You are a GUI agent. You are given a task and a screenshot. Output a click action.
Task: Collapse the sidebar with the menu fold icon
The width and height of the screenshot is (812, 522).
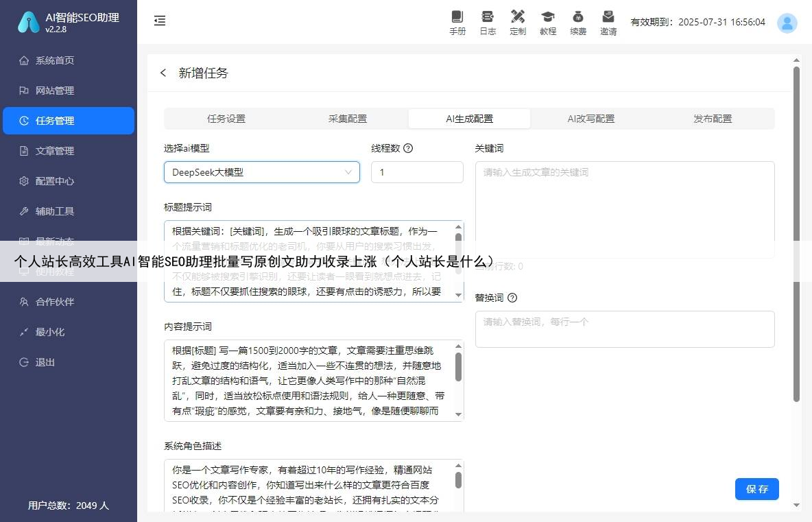[160, 21]
